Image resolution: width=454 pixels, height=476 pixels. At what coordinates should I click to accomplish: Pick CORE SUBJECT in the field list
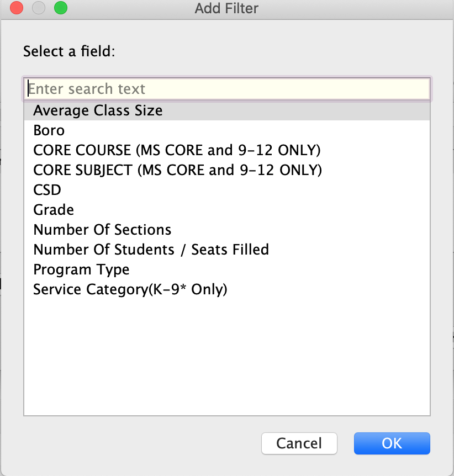click(x=177, y=170)
